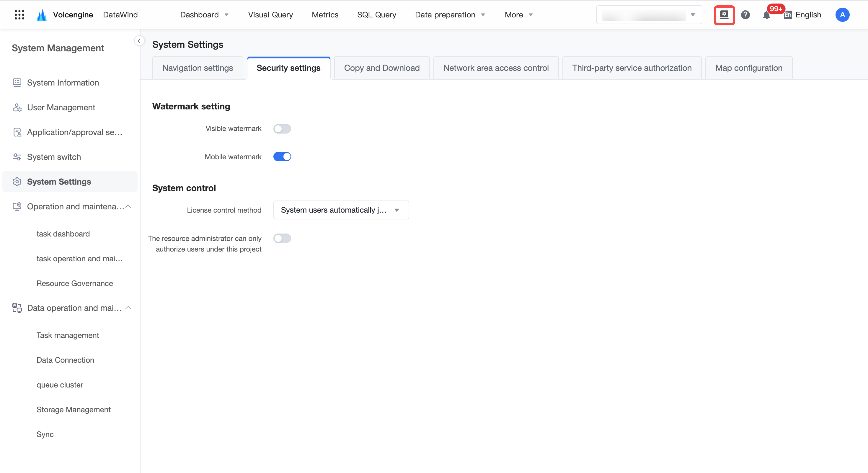The width and height of the screenshot is (868, 473).
Task: Collapse the sidebar with the arrow icon
Action: tap(139, 41)
